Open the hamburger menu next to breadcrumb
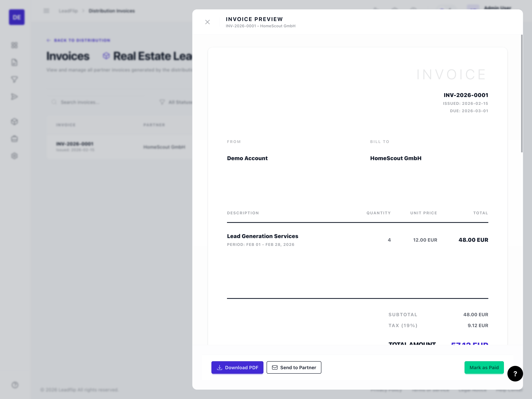This screenshot has height=399, width=532. (46, 11)
